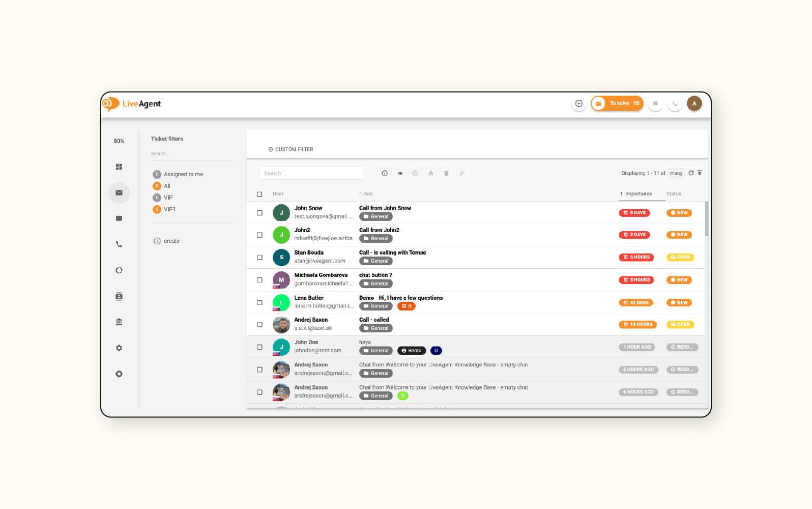
Task: Open the Customers contacts icon in sidebar
Action: click(119, 296)
